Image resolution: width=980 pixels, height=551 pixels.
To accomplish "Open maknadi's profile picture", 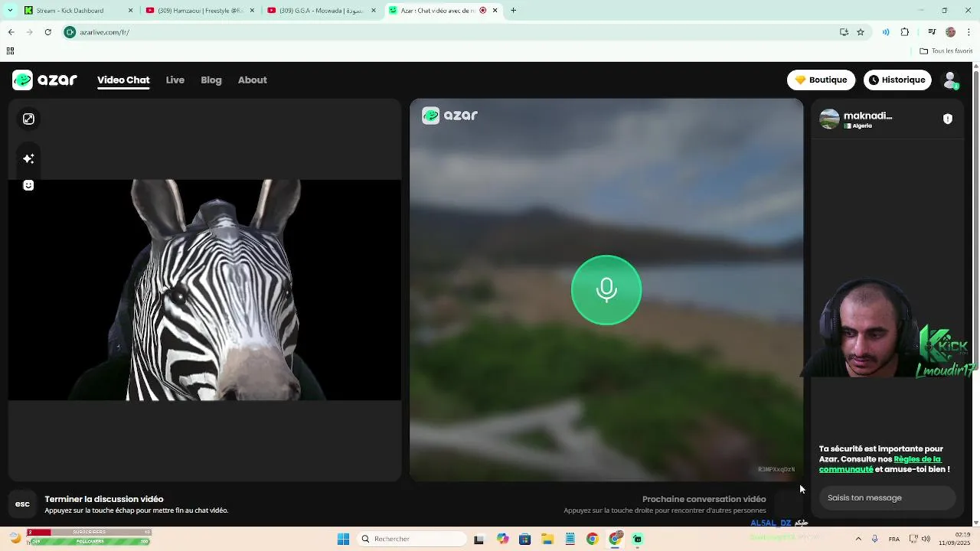I will coord(829,119).
